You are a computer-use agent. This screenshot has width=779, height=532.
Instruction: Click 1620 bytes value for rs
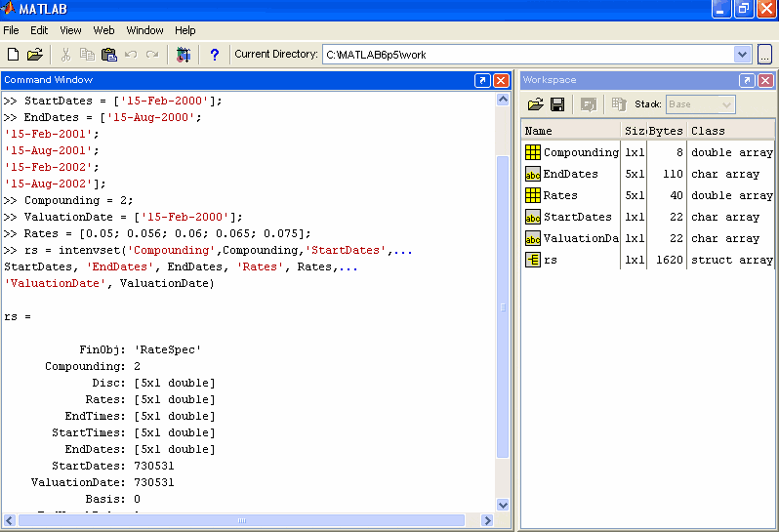coord(670,260)
